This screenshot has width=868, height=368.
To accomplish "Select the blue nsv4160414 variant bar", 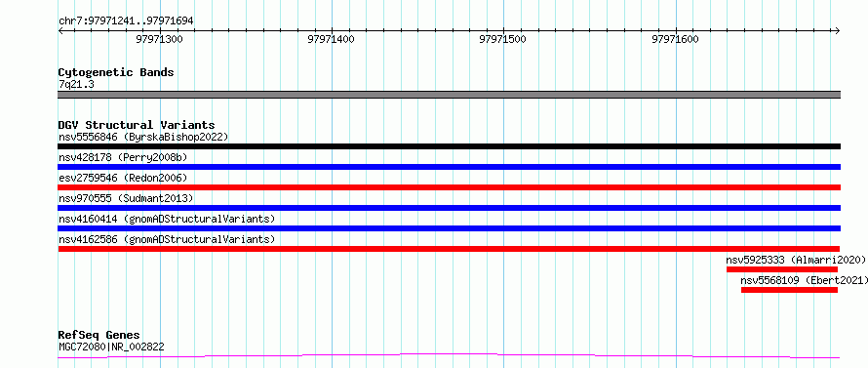I will pos(449,228).
